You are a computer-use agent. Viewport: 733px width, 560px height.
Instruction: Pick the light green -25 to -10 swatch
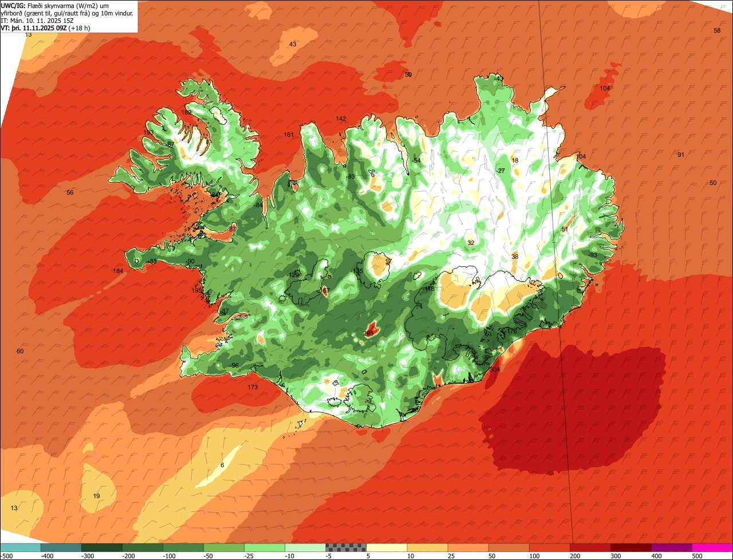tap(264, 547)
